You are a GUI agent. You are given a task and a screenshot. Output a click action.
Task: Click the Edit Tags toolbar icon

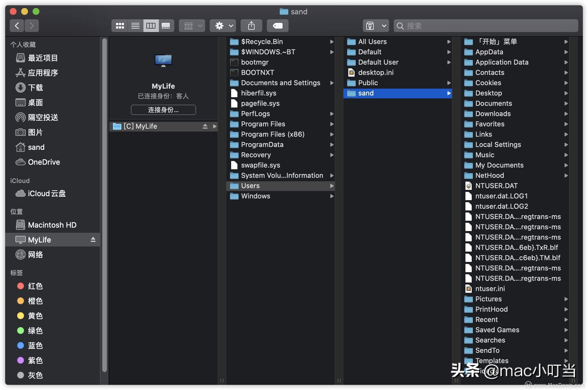coord(278,26)
